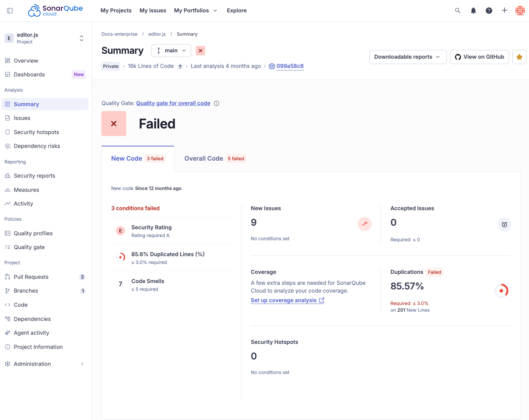
Task: Click the commit avatar icon beside 099a58c6
Action: point(272,66)
